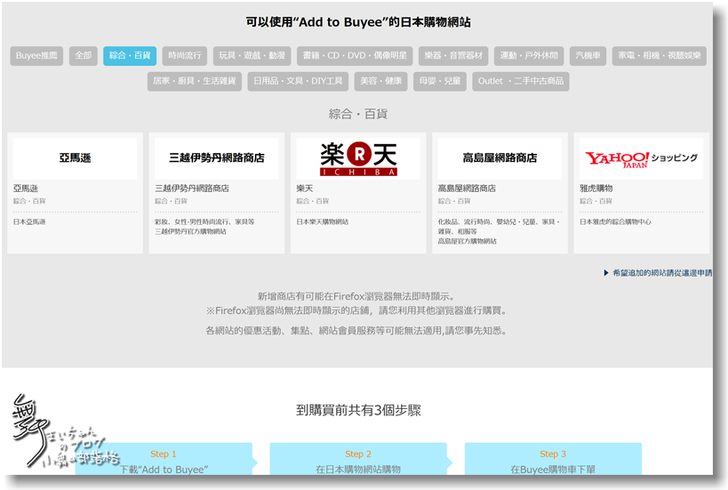This screenshot has height=490, width=728.
Task: Click the Yahoo Japan Shopping logo
Action: click(641, 158)
